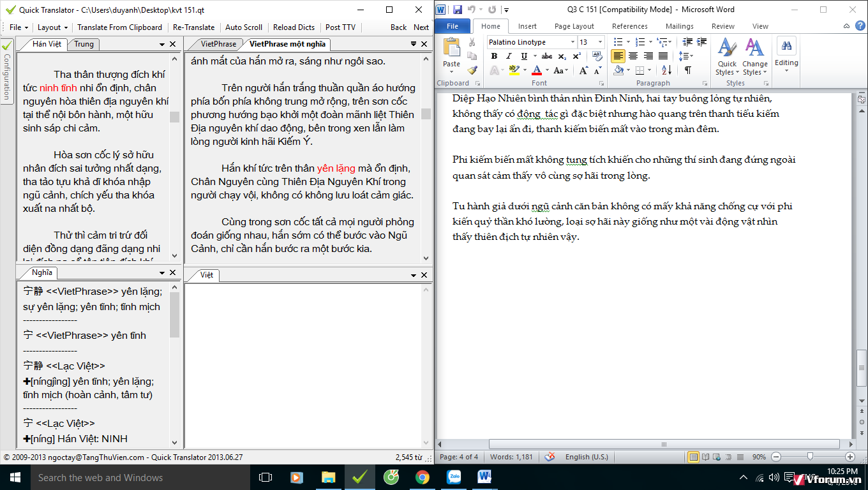Click the Re-Translate button
The image size is (868, 490).
[x=194, y=27]
